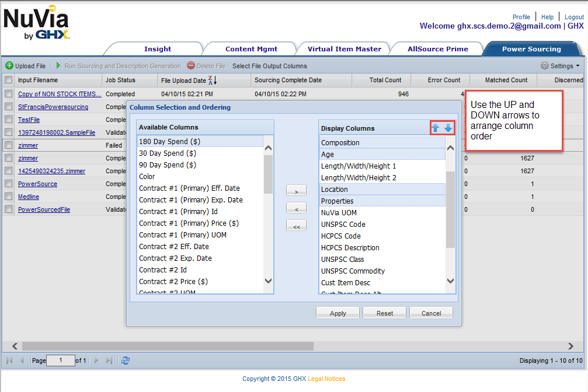Click the grid horizontal scrollbar thumb
588x392 pixels.
pos(168,346)
